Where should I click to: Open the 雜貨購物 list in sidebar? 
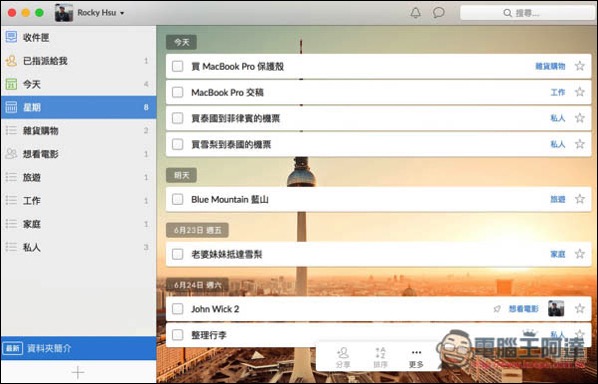[x=78, y=131]
